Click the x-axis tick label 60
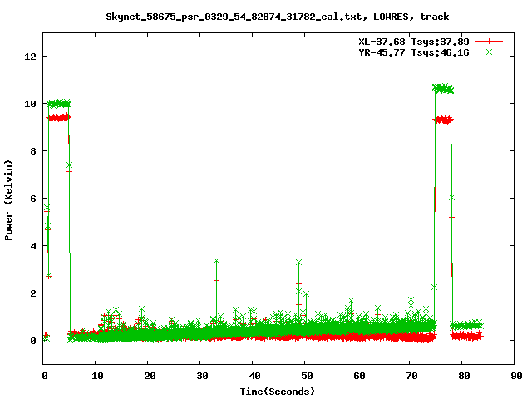532x399 pixels. coord(359,376)
